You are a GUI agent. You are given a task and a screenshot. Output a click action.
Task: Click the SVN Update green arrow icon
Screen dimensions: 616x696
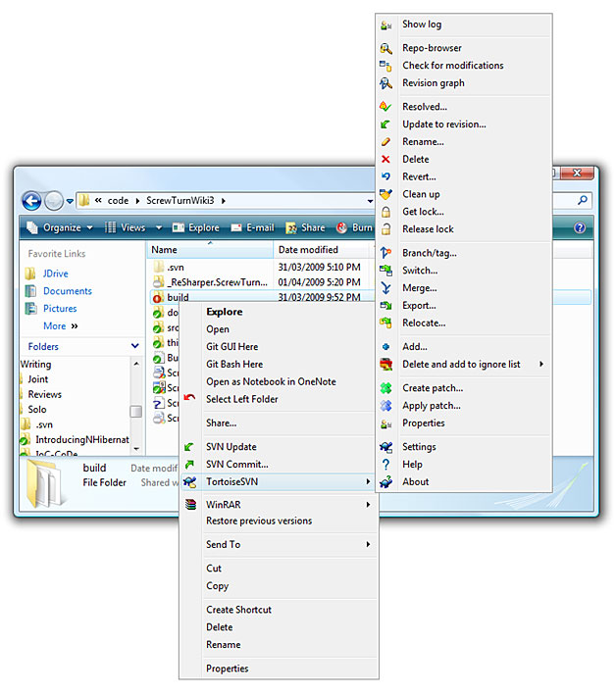189,447
